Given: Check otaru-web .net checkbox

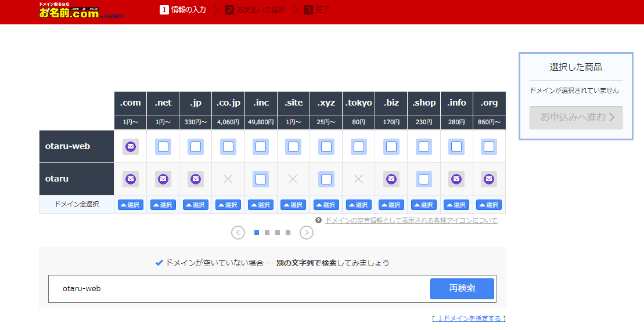Looking at the screenshot, I should click(x=163, y=146).
